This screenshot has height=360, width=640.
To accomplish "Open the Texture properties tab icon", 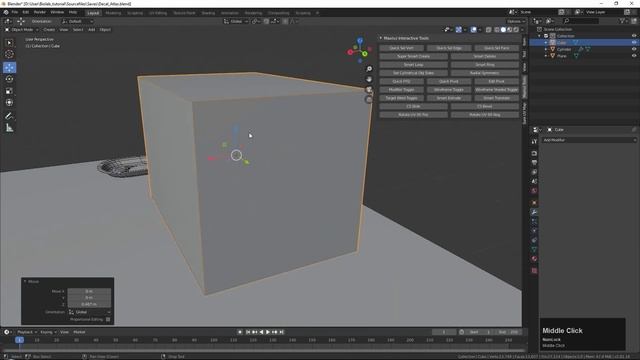I will click(534, 271).
